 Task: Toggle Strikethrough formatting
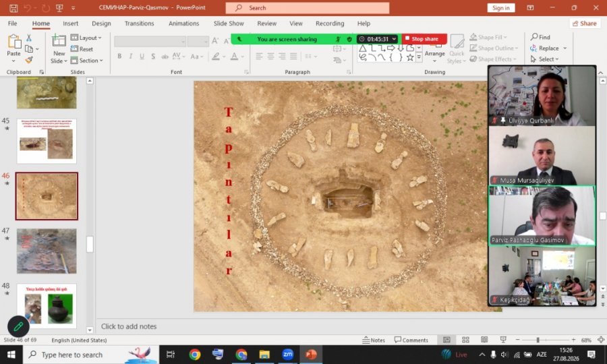165,57
